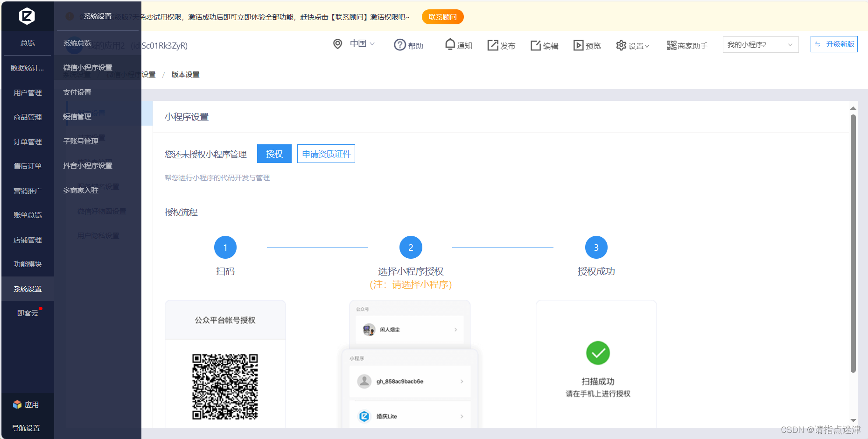
Task: Open 导航设置 at the sidebar bottom
Action: (26, 428)
